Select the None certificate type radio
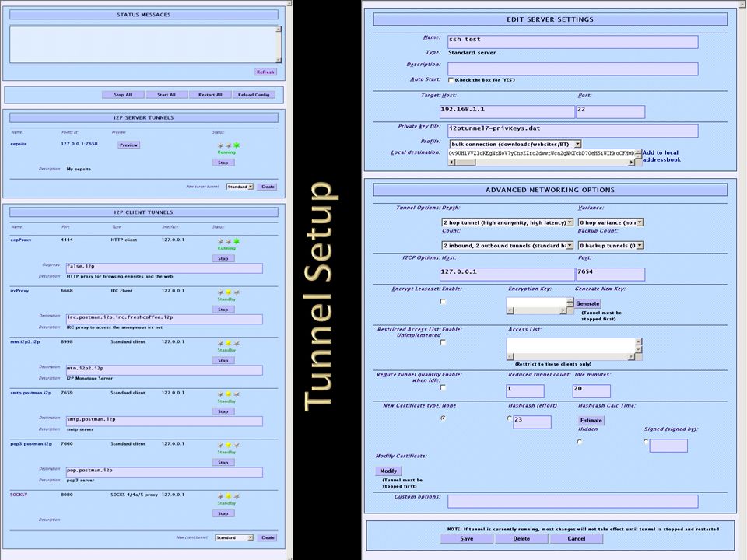The width and height of the screenshot is (747, 560). point(443,418)
